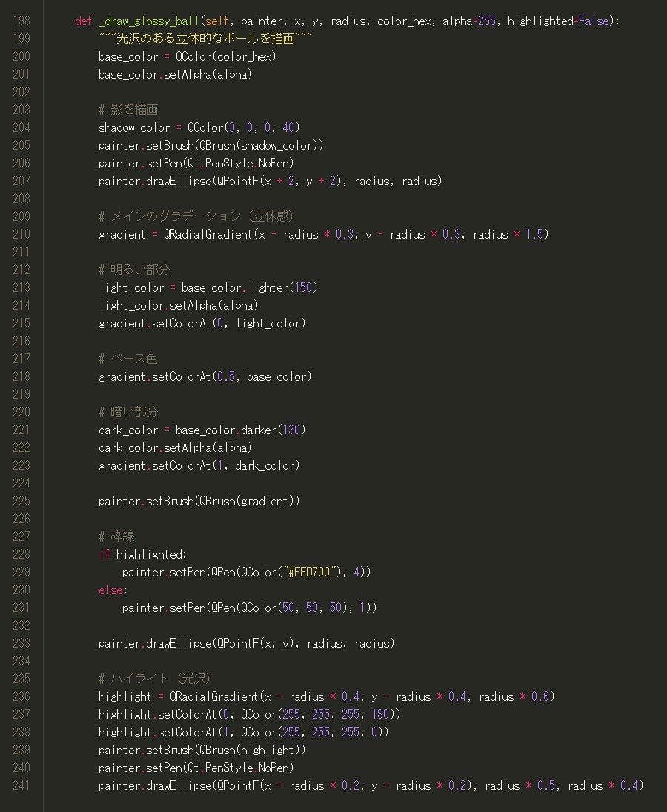Click line number 204 in the gutter
The image size is (667, 812).
click(21, 127)
